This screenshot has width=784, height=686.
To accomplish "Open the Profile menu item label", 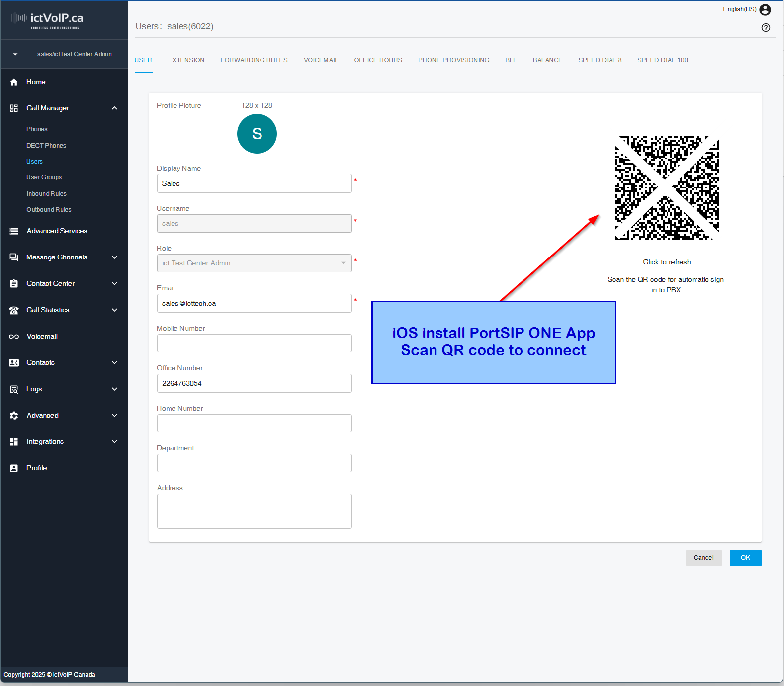I will tap(36, 468).
